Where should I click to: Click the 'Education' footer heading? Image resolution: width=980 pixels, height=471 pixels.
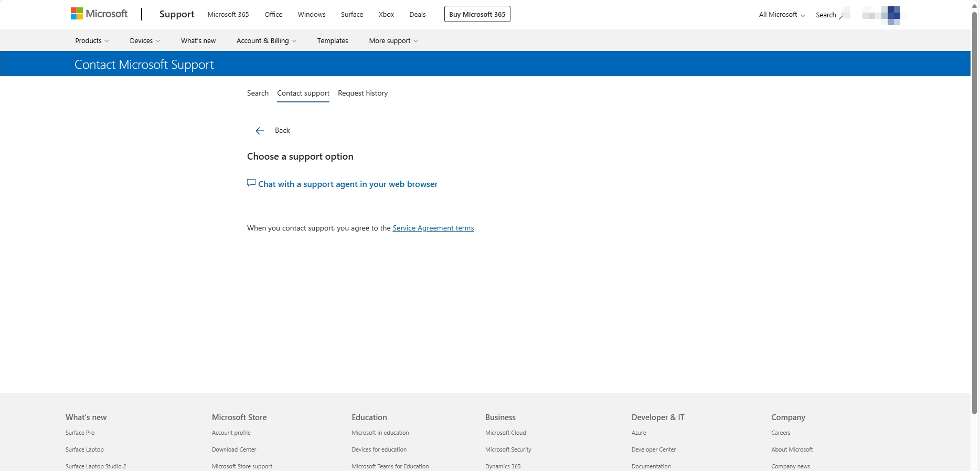click(369, 417)
